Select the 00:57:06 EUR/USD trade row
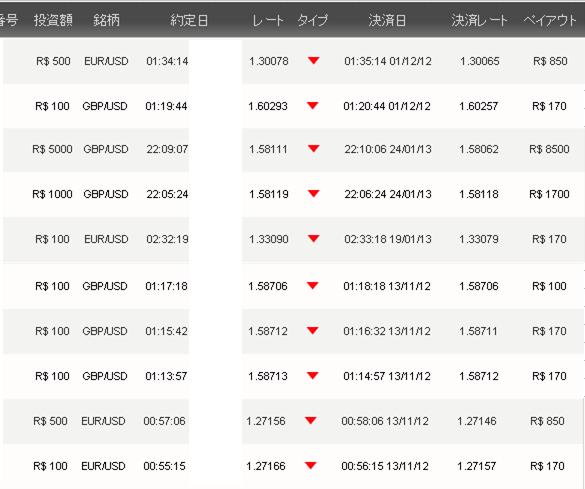 tap(294, 421)
